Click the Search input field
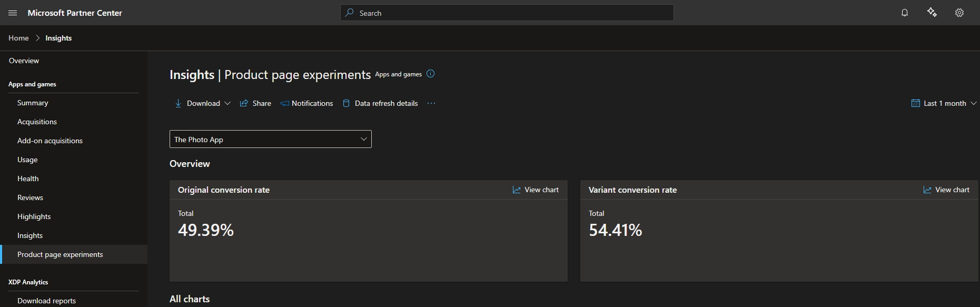980x307 pixels. point(507,13)
